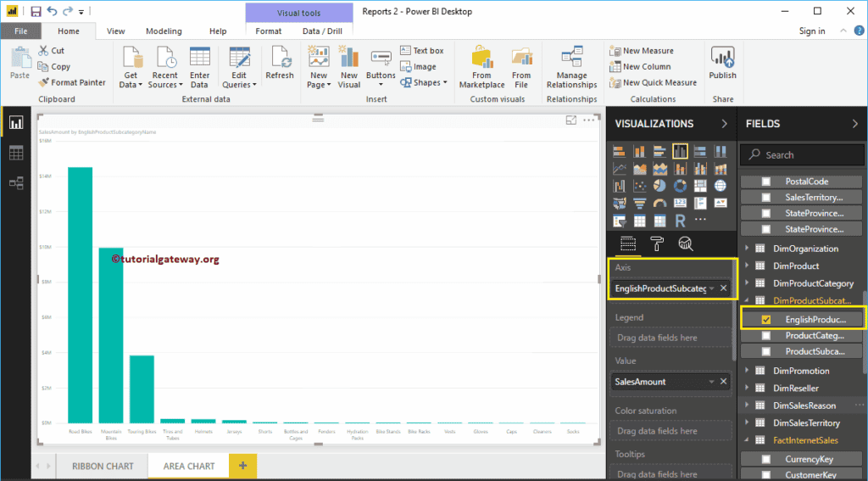This screenshot has width=868, height=481.
Task: Switch to the RIBBON CHART page tab
Action: [x=103, y=466]
